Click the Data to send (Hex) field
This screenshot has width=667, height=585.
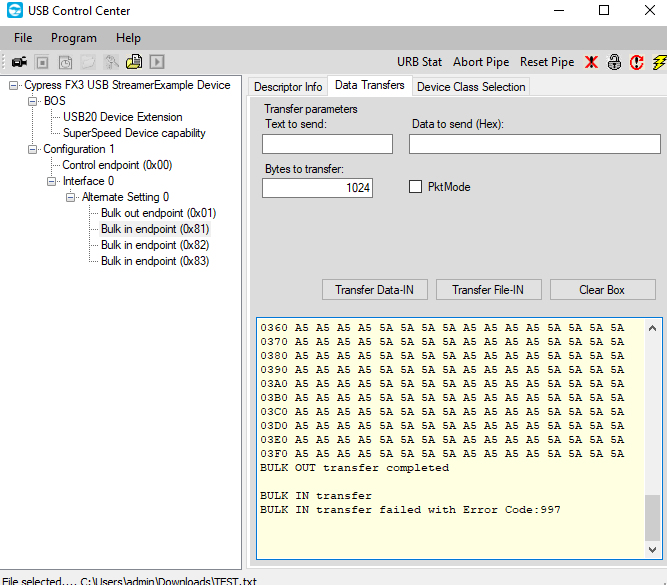click(535, 144)
